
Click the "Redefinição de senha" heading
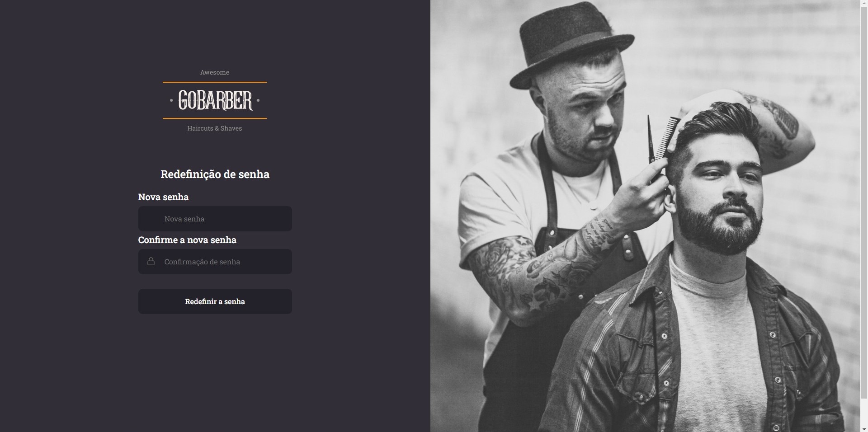point(215,174)
